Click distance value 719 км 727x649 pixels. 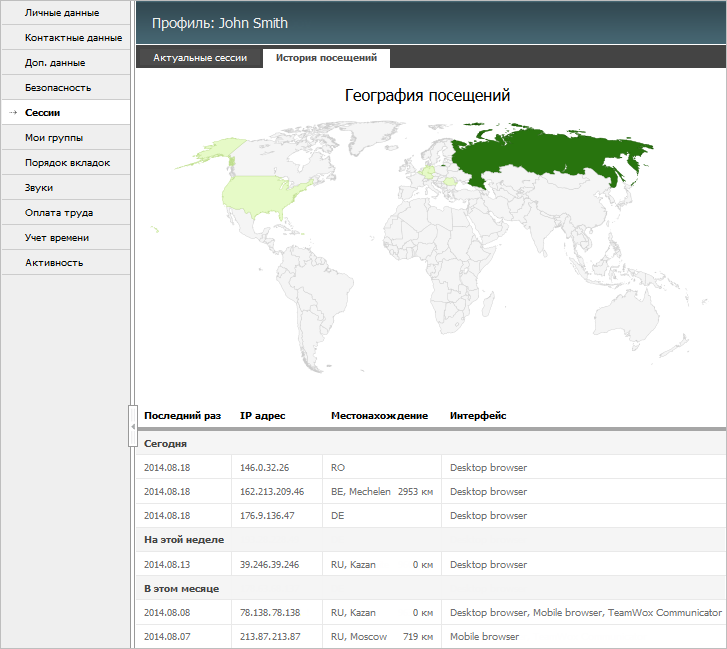pos(418,636)
